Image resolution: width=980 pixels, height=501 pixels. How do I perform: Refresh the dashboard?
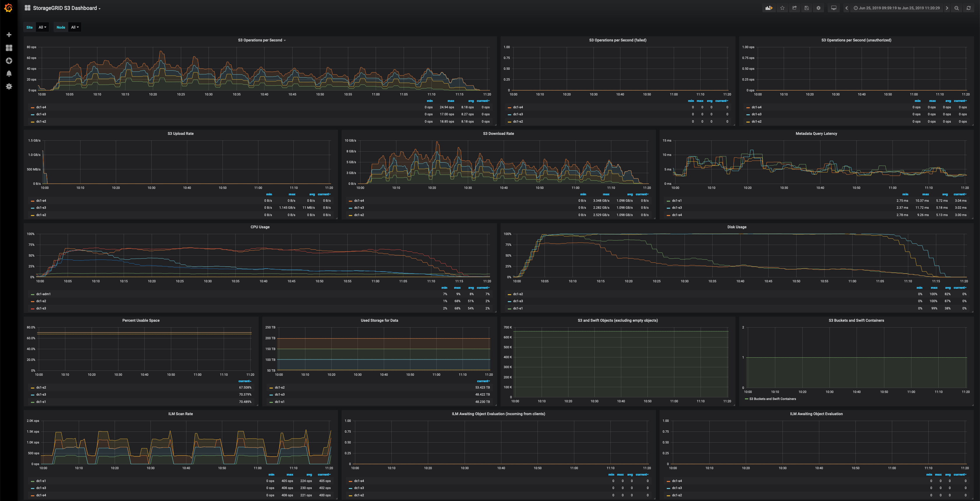pyautogui.click(x=969, y=8)
